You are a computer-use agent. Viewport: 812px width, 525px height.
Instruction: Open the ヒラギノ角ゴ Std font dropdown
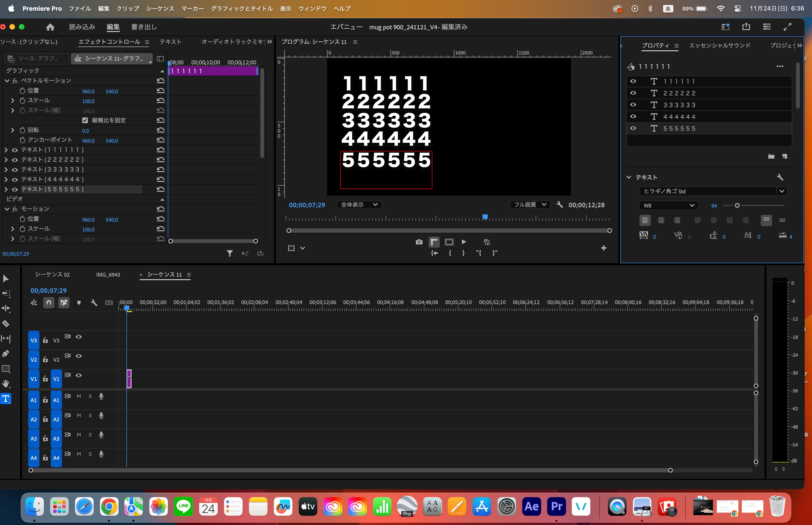click(x=782, y=191)
